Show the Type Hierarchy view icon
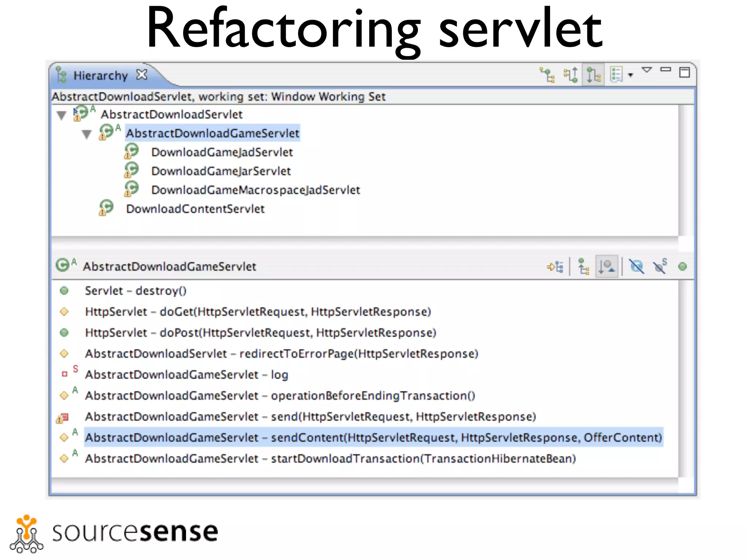The width and height of the screenshot is (747, 560). 547,75
